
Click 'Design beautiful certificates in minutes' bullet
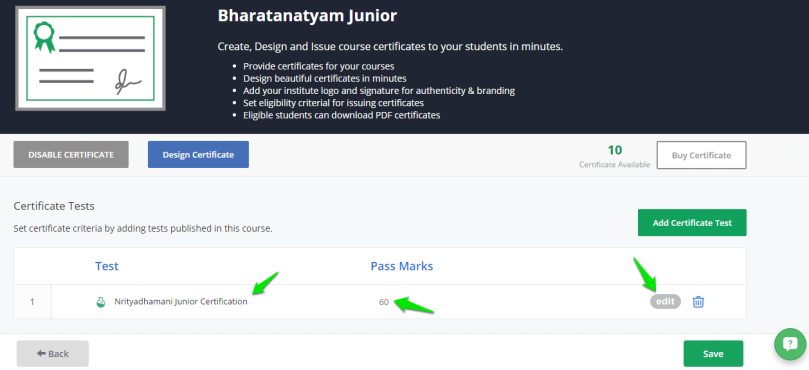point(325,78)
